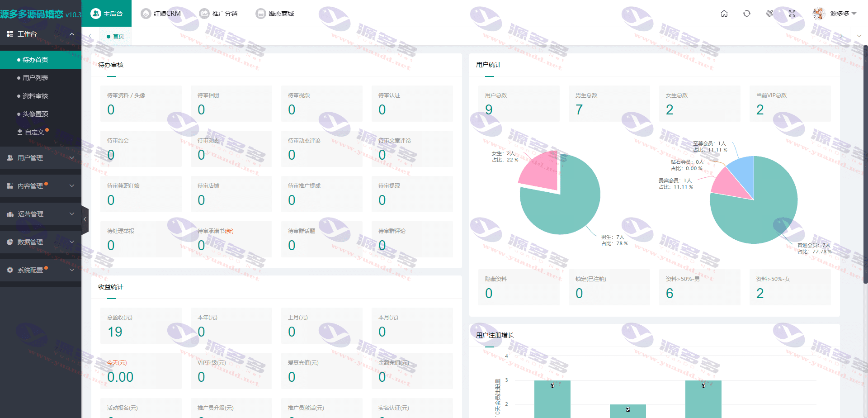Viewport: 868px width, 418px height.
Task: Switch to the 推广分销 top tab
Action: pyautogui.click(x=218, y=14)
